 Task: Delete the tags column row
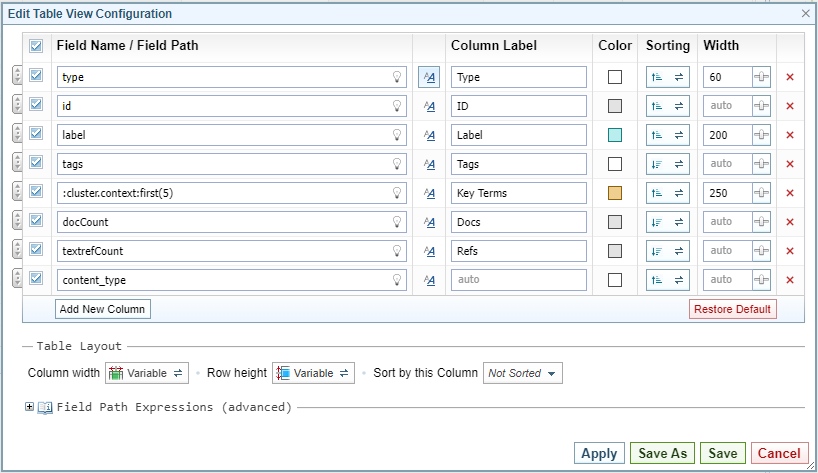[x=790, y=164]
